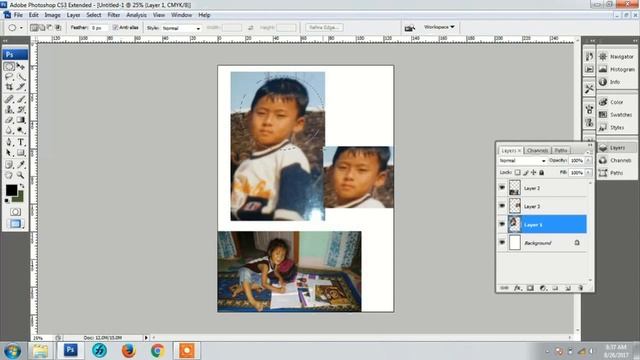Screen dimensions: 640x360
Task: Select the Clone Stamp tool
Action: click(9, 109)
